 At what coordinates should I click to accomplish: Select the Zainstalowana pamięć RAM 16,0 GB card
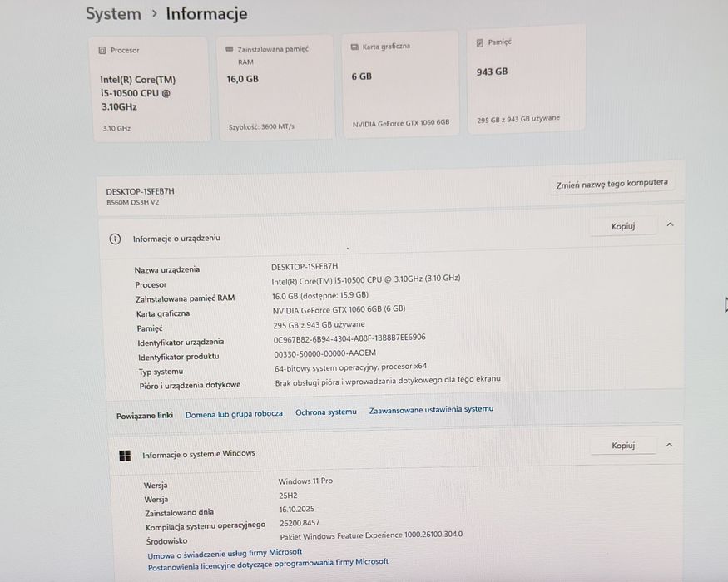click(275, 86)
